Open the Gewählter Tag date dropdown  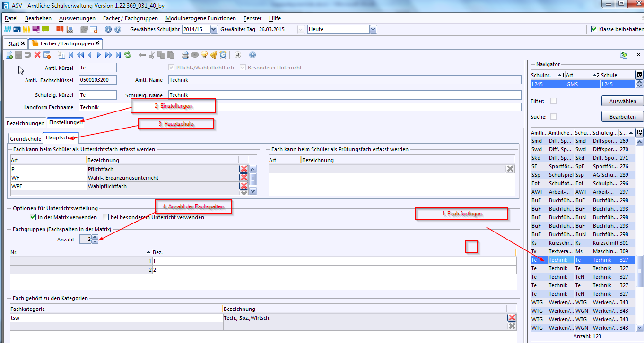(301, 29)
